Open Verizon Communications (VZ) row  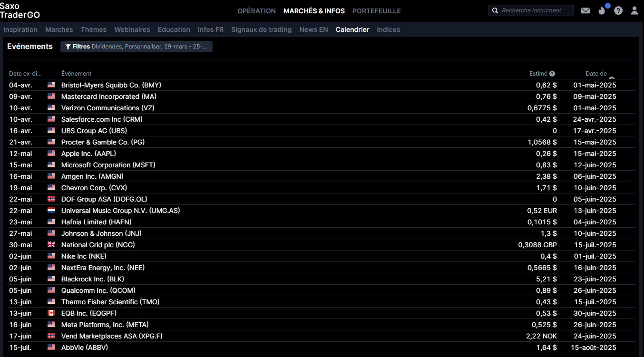321,108
